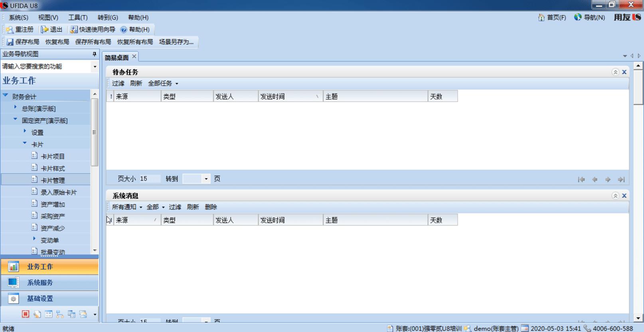Go to last page in 待办任务
644x332 pixels.
tap(621, 179)
